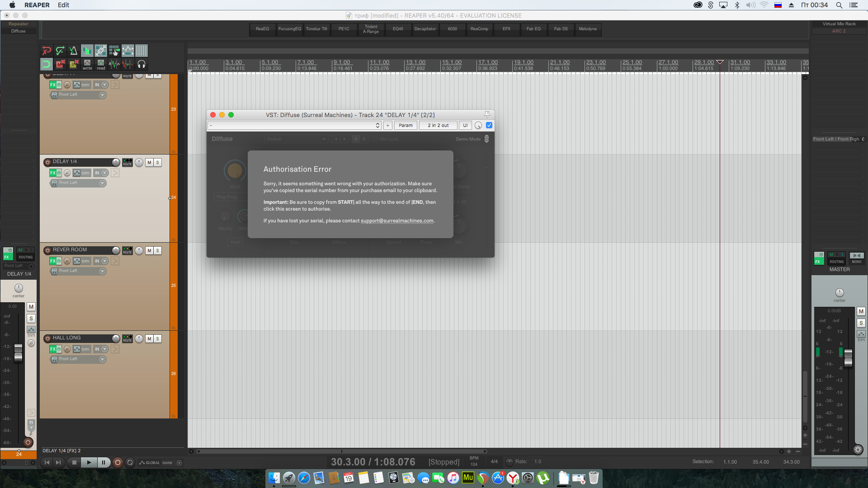This screenshot has width=868, height=488.
Task: Click the unsolo all tracks icon
Action: [x=74, y=64]
